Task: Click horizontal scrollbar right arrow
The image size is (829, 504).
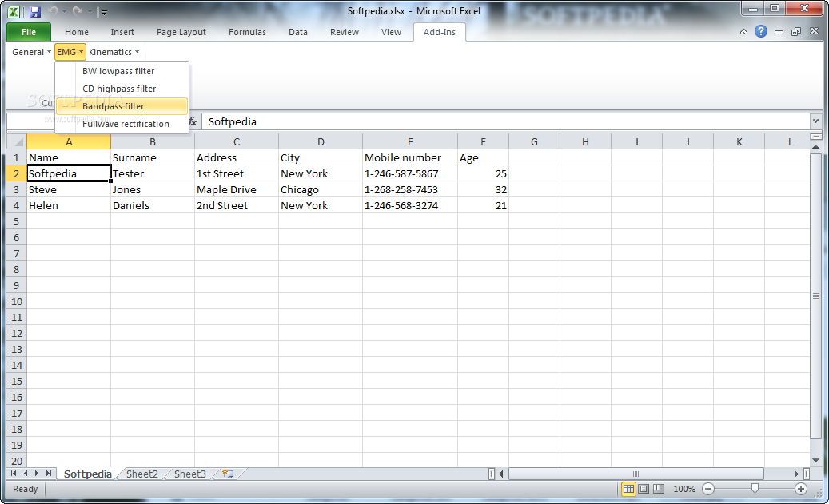Action: click(x=796, y=474)
